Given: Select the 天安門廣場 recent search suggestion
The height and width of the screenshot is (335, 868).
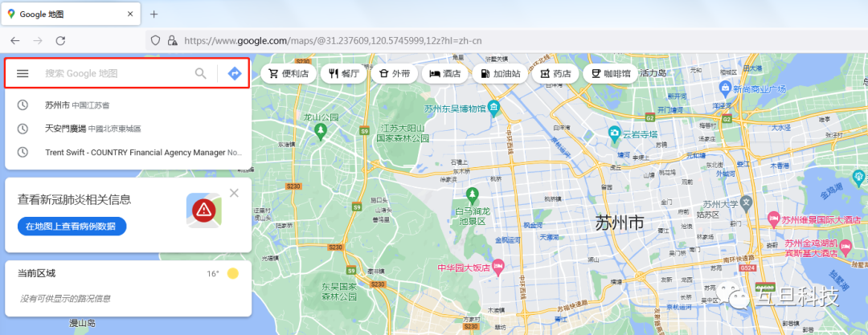Looking at the screenshot, I should click(x=128, y=129).
